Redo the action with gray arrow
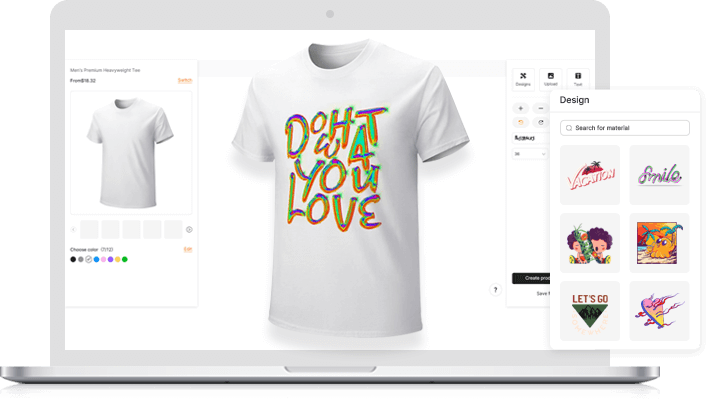 click(540, 122)
